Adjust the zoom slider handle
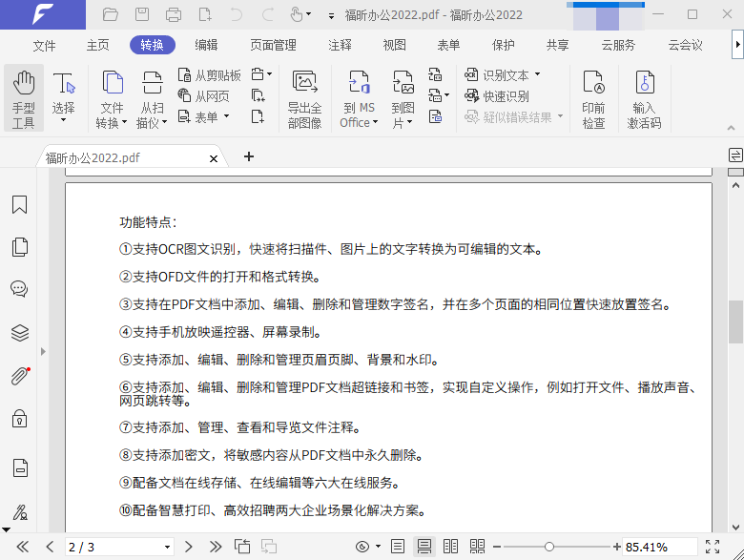This screenshot has width=744, height=560. coord(549,547)
